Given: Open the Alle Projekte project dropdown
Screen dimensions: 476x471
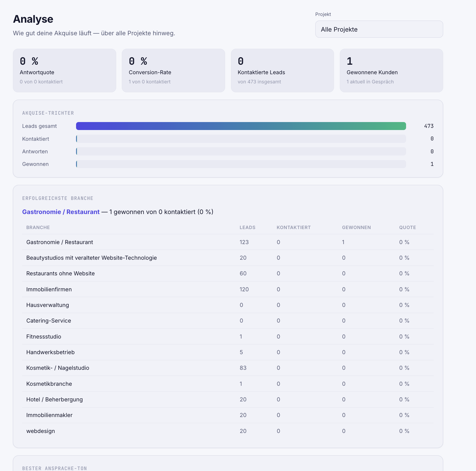Looking at the screenshot, I should 379,29.
